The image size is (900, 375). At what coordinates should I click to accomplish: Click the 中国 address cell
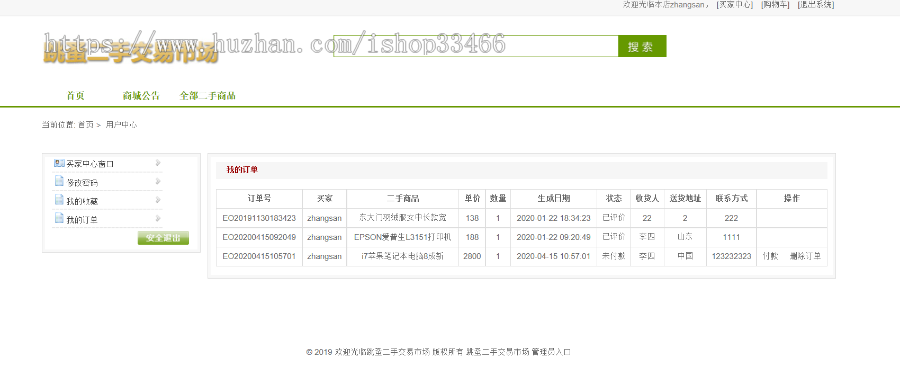coord(685,256)
